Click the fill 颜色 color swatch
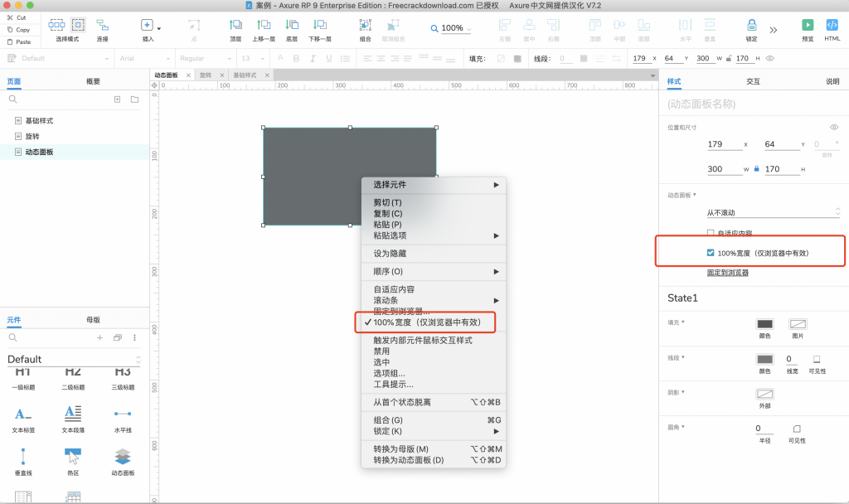The image size is (849, 504). click(764, 324)
